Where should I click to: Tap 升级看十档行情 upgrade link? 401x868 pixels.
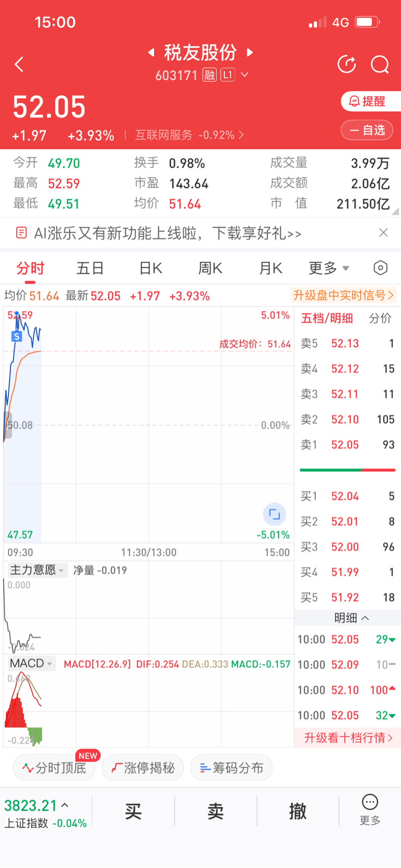(348, 738)
